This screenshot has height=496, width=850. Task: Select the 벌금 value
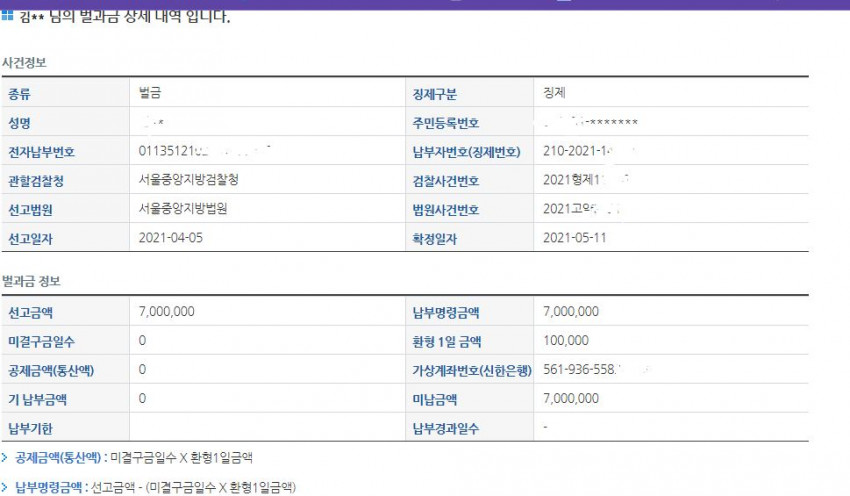click(150, 93)
